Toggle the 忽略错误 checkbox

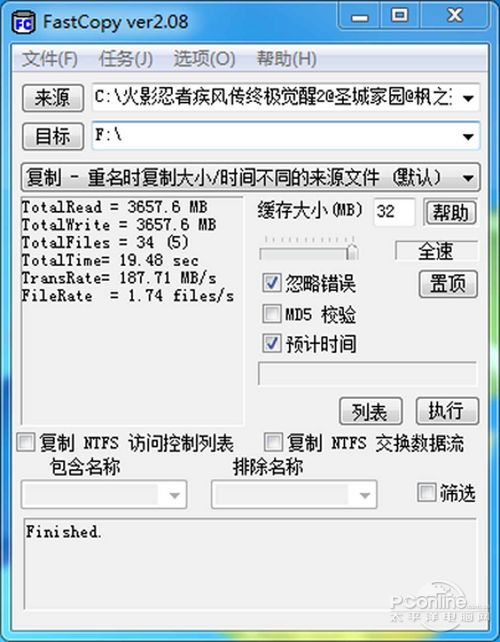pos(271,283)
